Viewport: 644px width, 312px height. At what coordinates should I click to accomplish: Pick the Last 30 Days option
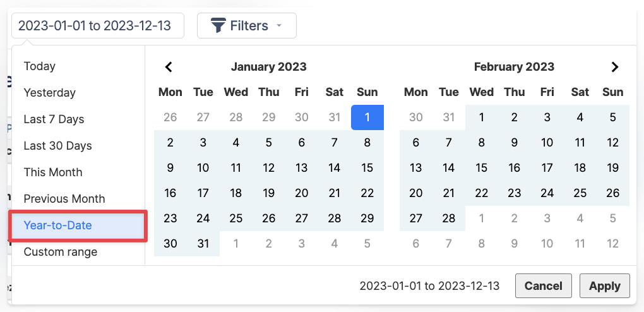[58, 146]
